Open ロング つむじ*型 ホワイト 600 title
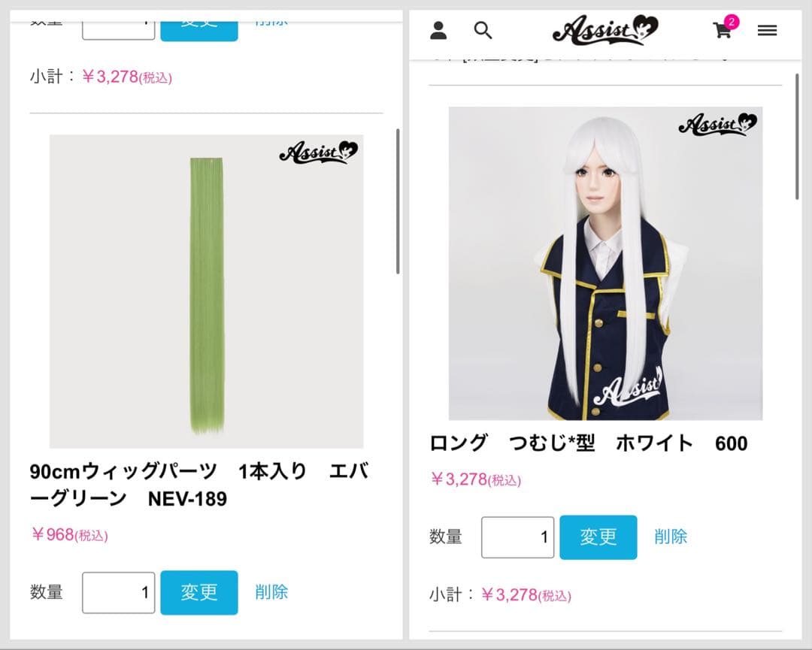Viewport: 812px width, 650px height. [588, 443]
